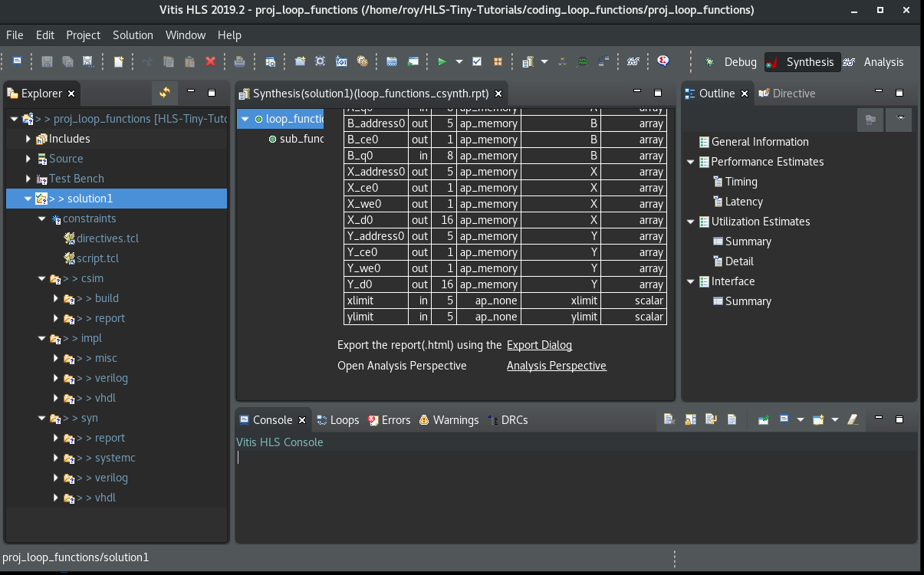The height and width of the screenshot is (575, 924).
Task: Run C Synthesis with green play button
Action: [x=442, y=62]
